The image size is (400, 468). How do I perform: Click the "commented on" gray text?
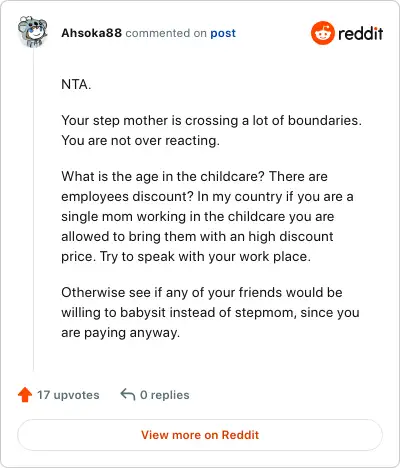(x=166, y=33)
